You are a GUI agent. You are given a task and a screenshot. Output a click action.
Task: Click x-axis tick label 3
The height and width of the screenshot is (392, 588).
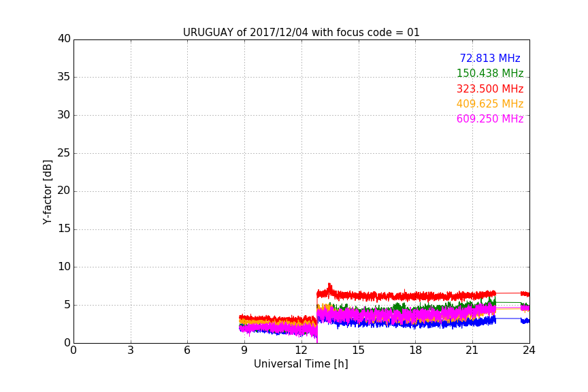tap(131, 350)
